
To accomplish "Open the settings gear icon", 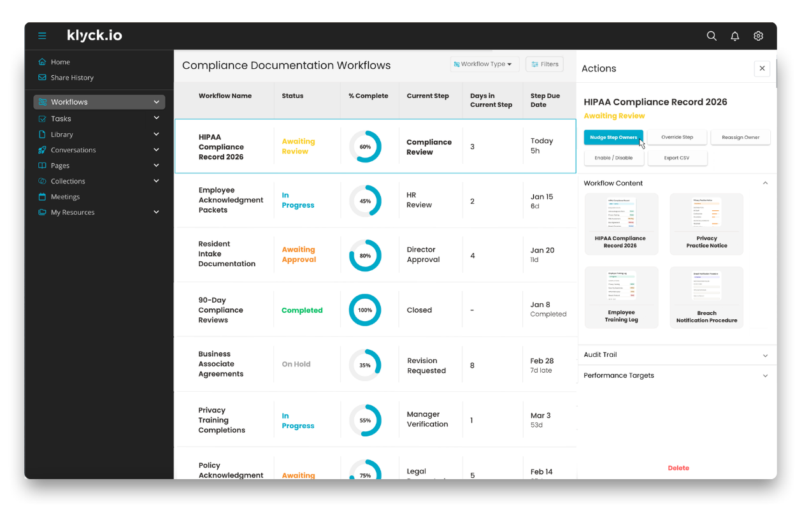I will [758, 36].
